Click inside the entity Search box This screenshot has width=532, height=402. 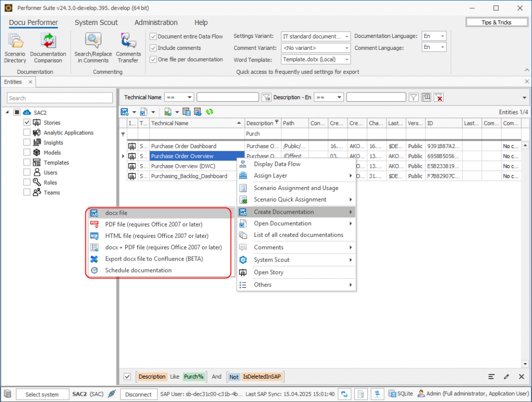tap(59, 98)
